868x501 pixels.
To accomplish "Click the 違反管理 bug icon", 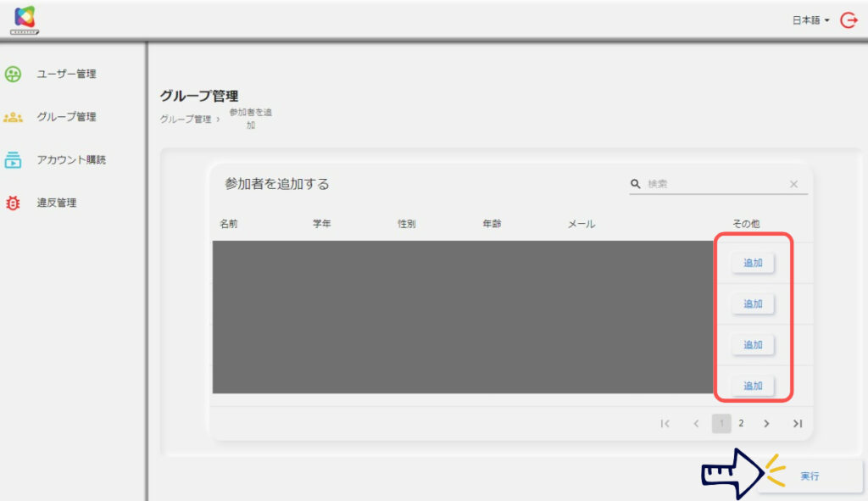I will pos(13,203).
